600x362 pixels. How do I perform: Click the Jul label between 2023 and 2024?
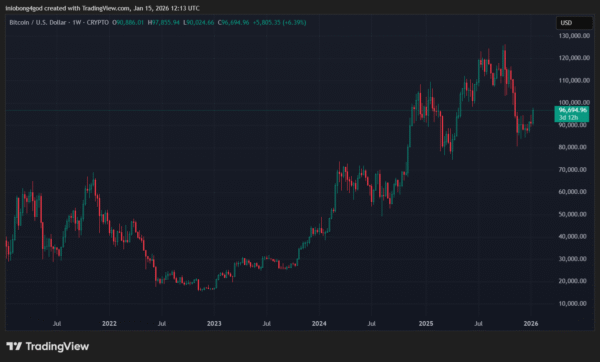coord(267,324)
